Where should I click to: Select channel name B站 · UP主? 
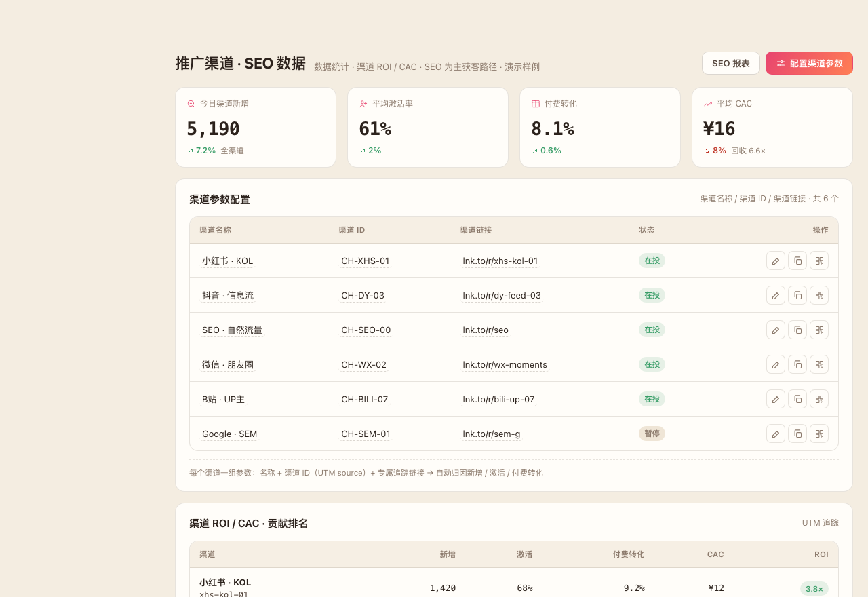coord(223,400)
